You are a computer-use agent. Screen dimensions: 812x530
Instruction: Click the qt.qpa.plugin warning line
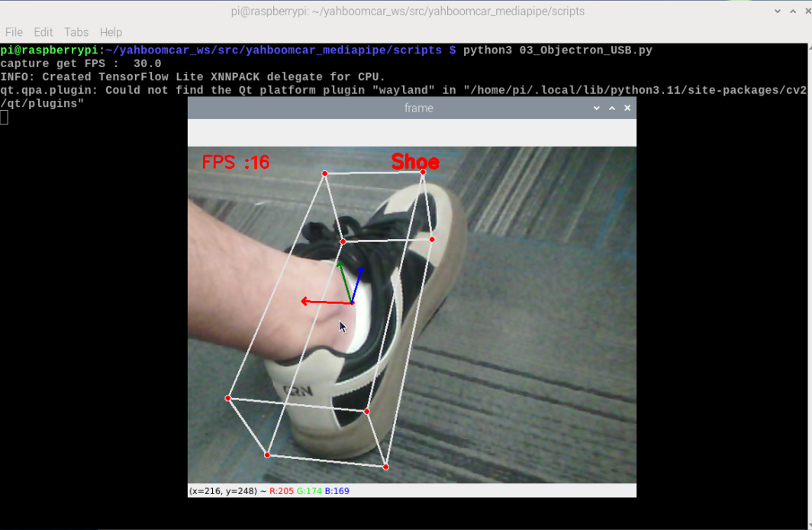click(x=404, y=97)
